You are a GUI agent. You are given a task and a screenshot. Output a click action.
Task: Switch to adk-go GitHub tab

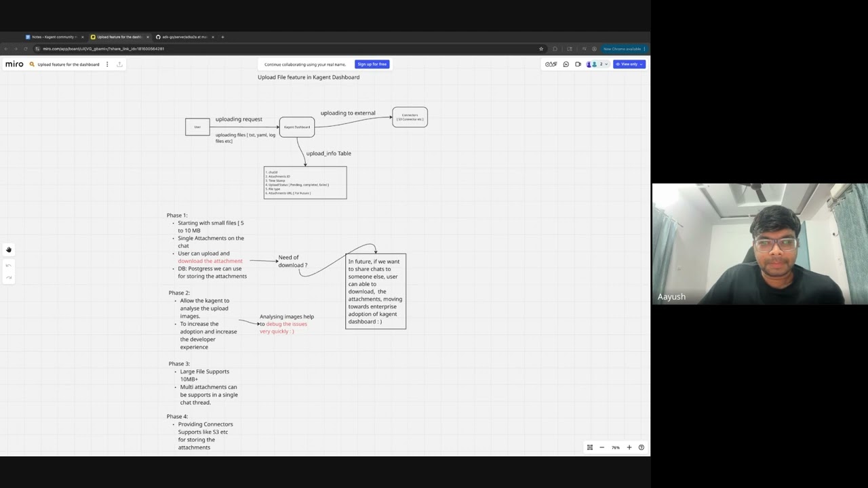click(184, 37)
